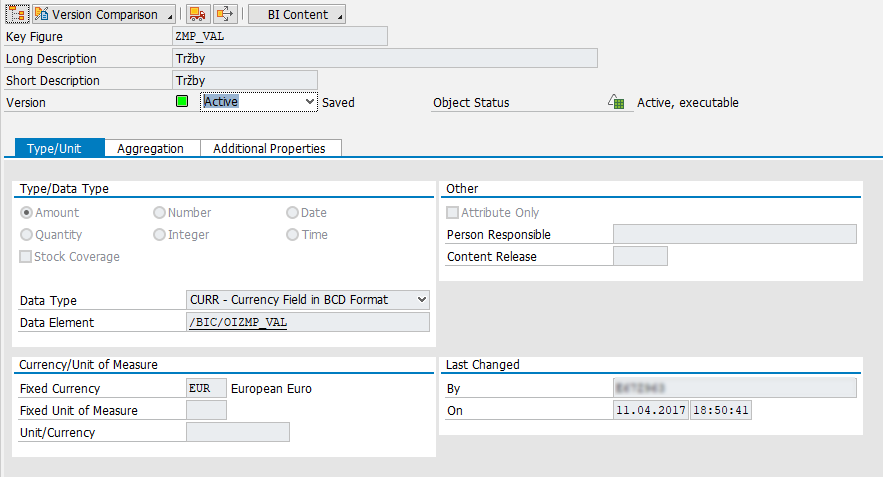Open the Additional Properties tab
This screenshot has width=883, height=477.
pos(269,148)
